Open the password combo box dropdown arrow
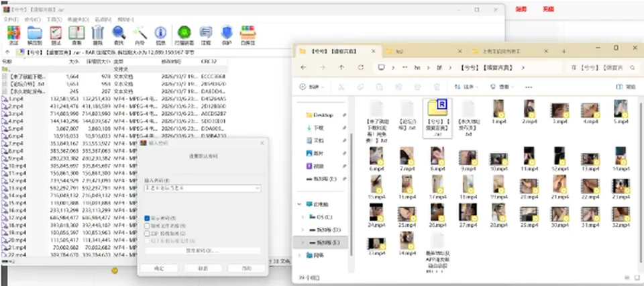Image resolution: width=644 pixels, height=286 pixels. (x=258, y=188)
